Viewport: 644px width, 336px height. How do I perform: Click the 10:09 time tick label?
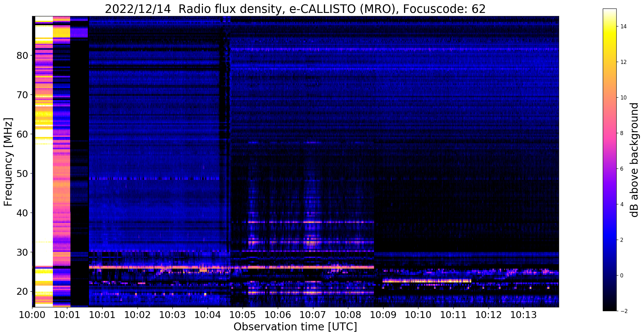[x=383, y=315]
